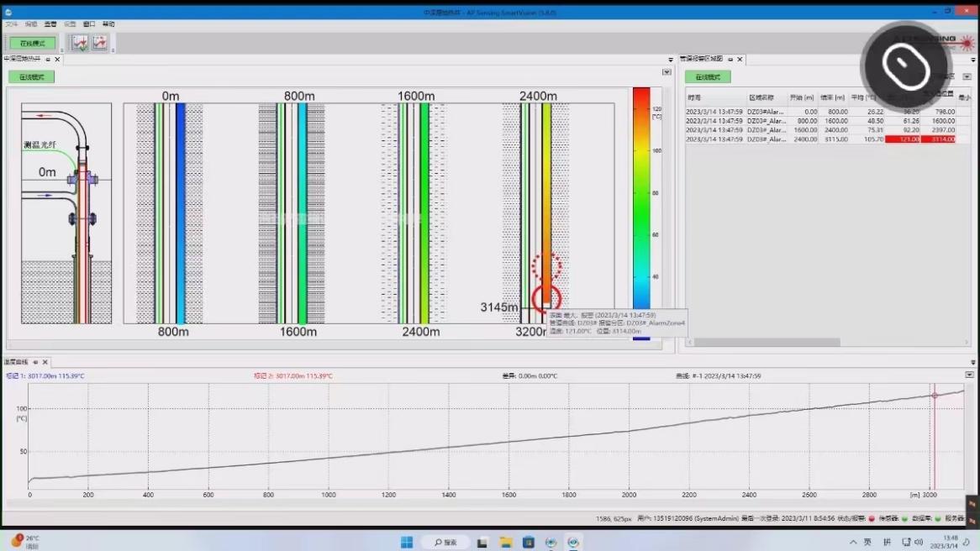The image size is (980, 551).
Task: Toggle online mode in the well view panel
Action: tap(32, 77)
